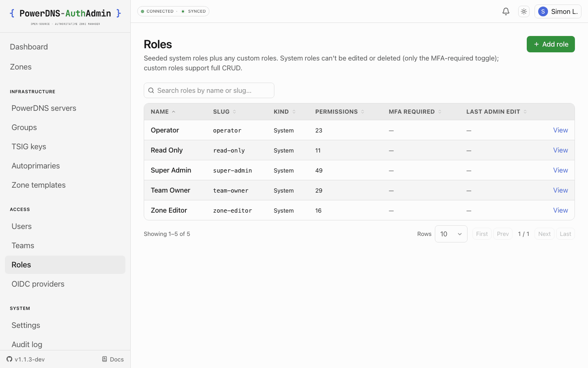Click the Team Owner role name
Viewport: 588px width, 368px height.
point(170,190)
